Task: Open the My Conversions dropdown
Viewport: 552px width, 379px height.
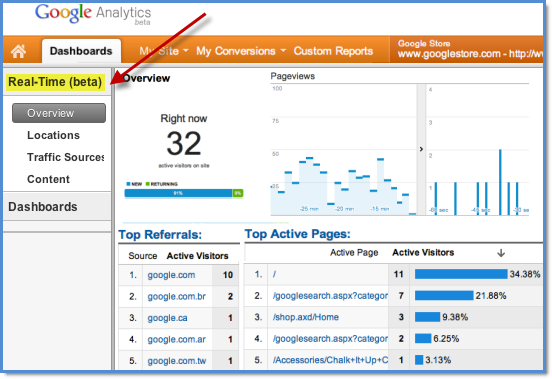Action: point(241,51)
